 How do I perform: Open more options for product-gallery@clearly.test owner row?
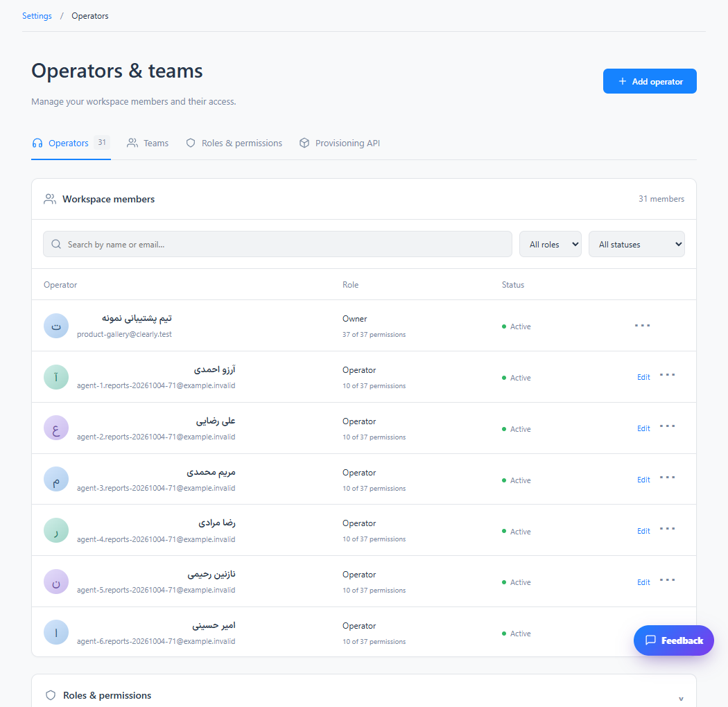643,325
